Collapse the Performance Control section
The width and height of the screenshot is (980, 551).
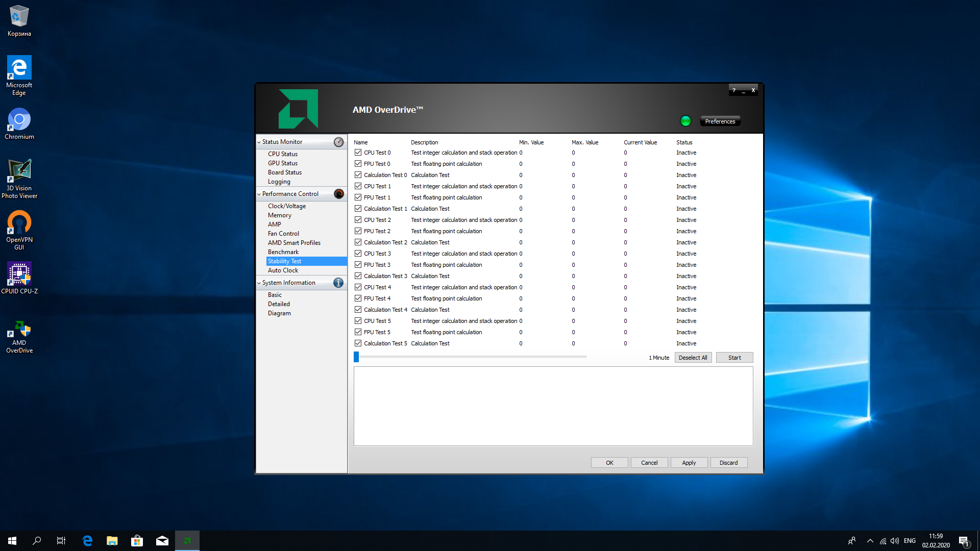(x=259, y=194)
